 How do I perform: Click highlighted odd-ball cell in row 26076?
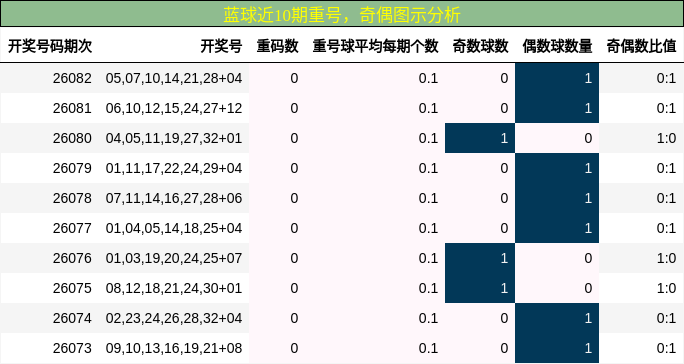[x=480, y=258]
